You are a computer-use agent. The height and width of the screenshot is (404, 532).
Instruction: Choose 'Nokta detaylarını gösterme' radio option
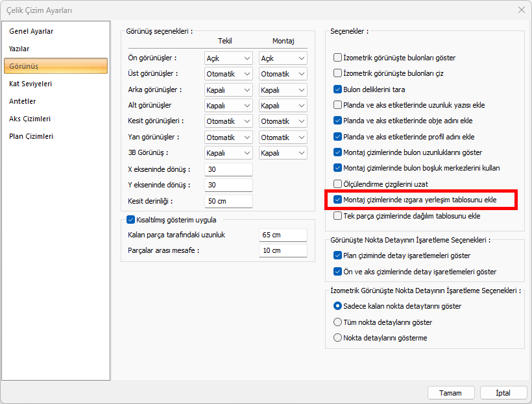point(337,338)
